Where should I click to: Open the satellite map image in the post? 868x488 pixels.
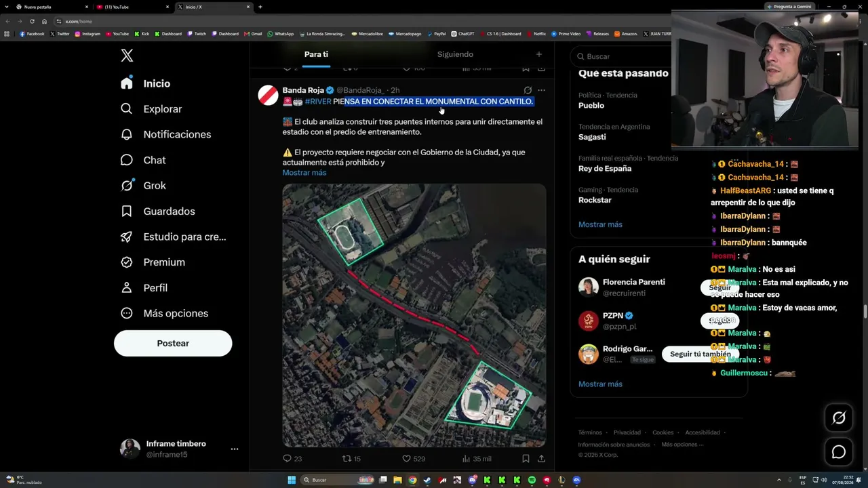(414, 315)
